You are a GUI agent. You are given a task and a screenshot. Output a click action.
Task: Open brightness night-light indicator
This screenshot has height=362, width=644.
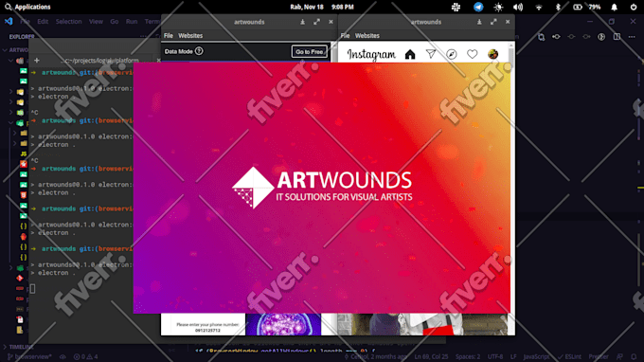pos(498,7)
